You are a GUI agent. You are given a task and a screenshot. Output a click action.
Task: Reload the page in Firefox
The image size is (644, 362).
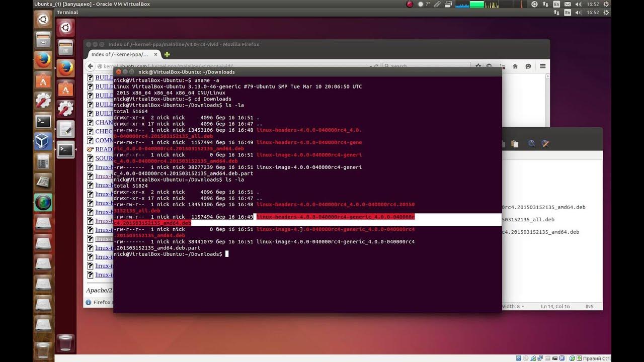(x=376, y=66)
